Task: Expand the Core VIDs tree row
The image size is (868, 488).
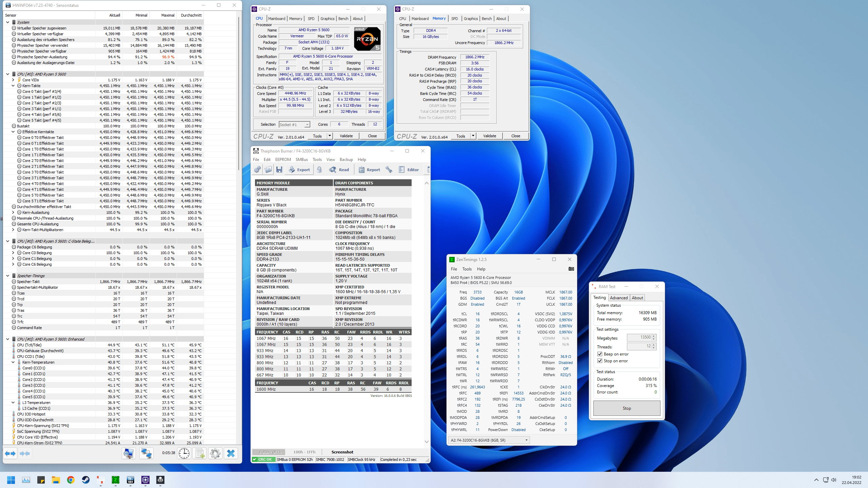Action: pyautogui.click(x=13, y=80)
